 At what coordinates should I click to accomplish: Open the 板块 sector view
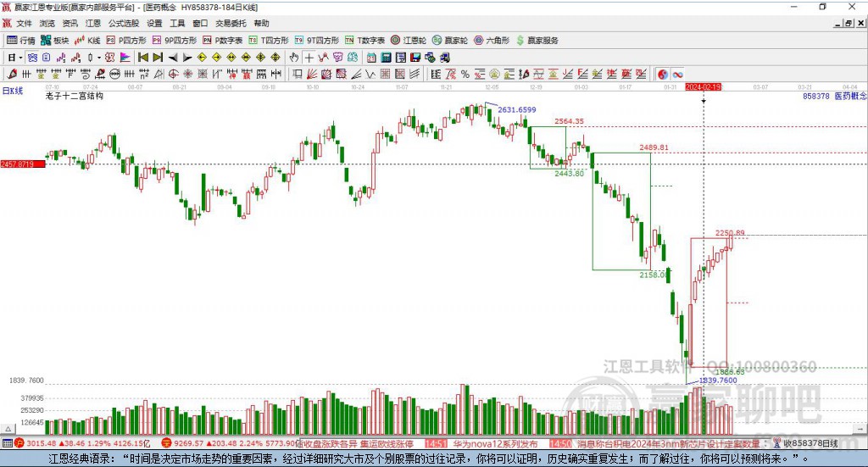(x=54, y=41)
